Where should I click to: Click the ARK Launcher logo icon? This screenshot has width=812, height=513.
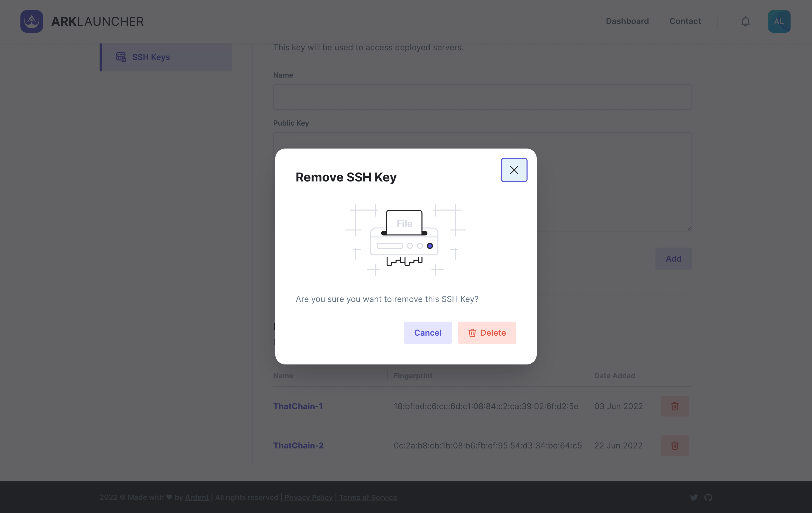point(32,21)
